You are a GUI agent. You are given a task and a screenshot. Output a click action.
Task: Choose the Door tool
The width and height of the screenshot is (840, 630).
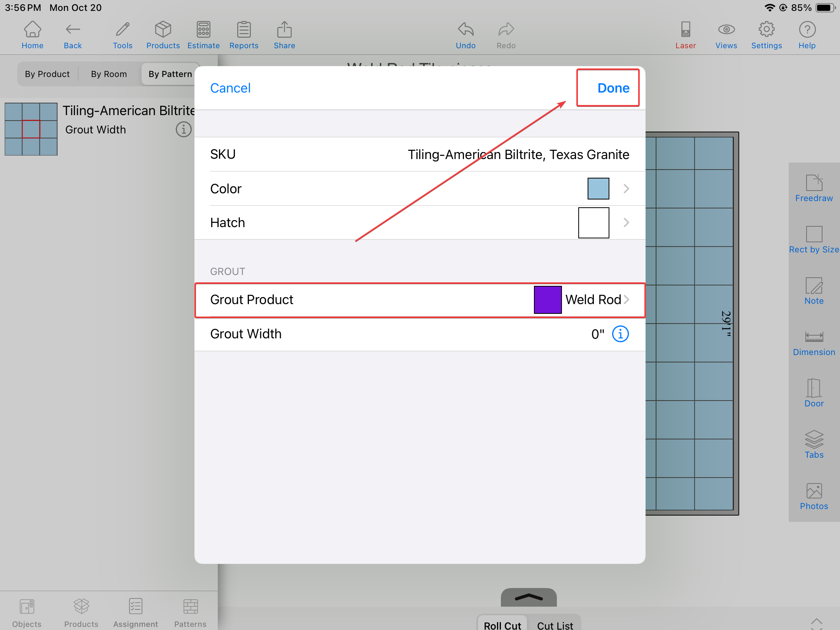point(814,394)
